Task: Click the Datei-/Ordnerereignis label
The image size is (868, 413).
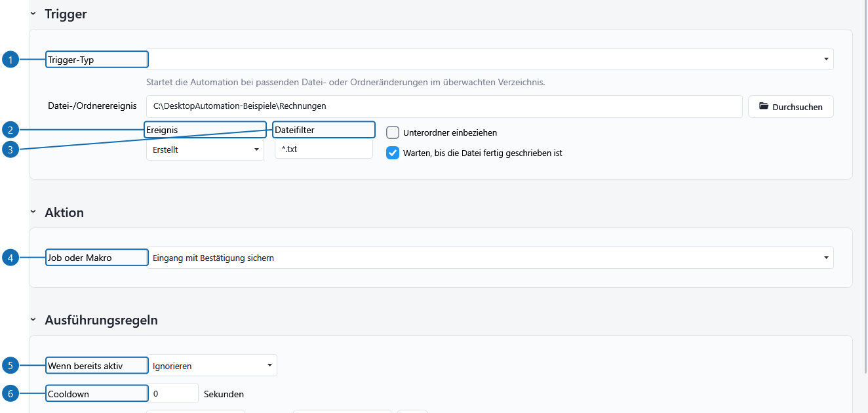Action: (x=92, y=106)
